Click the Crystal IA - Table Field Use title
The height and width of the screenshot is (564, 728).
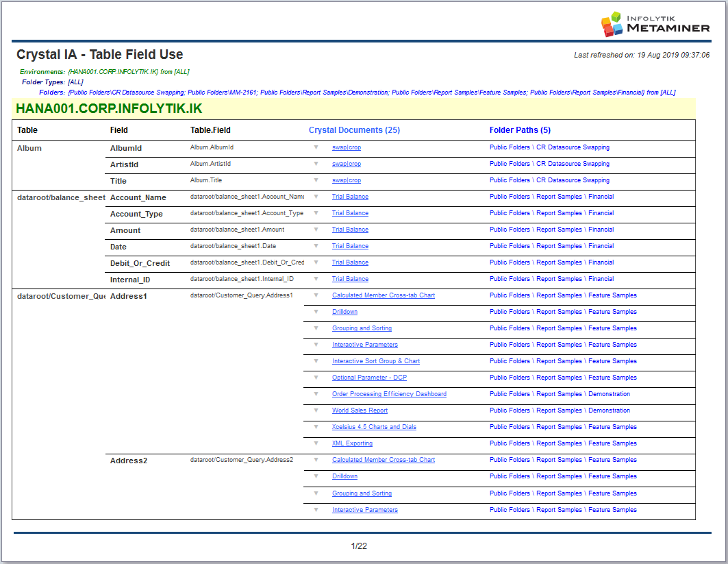click(100, 54)
